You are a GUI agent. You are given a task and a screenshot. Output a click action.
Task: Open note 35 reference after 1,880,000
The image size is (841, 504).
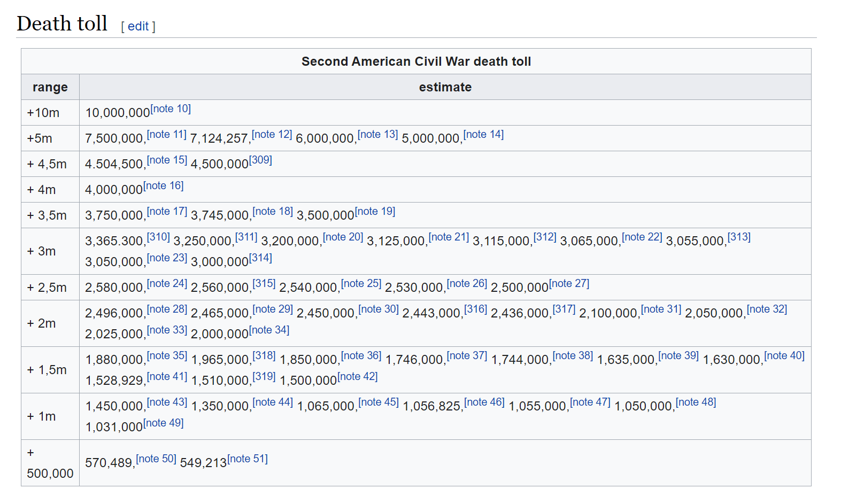[x=167, y=355]
